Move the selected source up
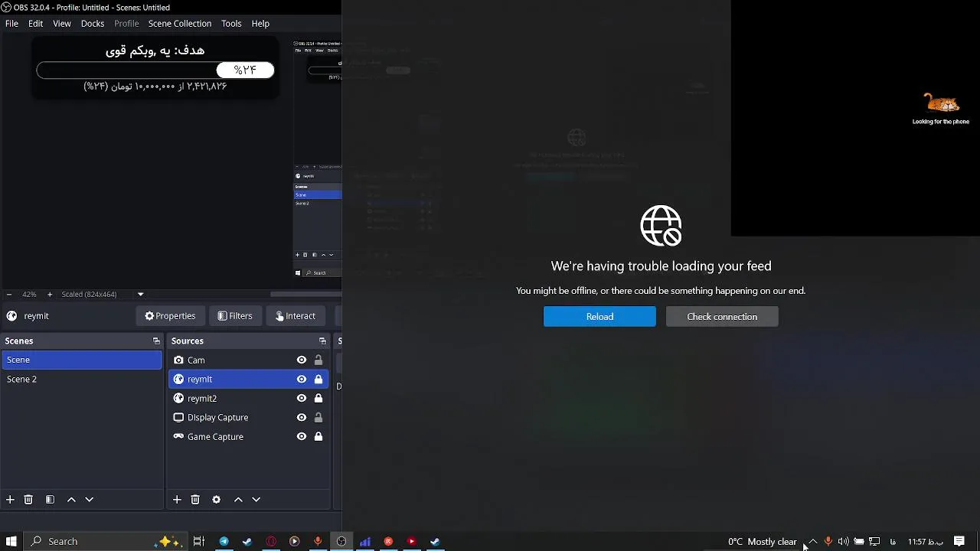Screen dimensions: 980x551 238,500
